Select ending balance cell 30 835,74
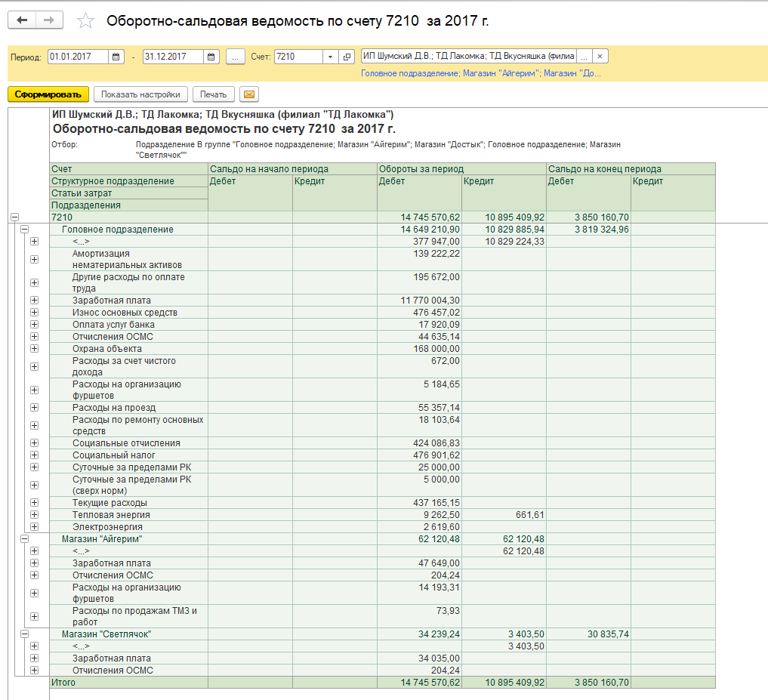 pos(589,634)
